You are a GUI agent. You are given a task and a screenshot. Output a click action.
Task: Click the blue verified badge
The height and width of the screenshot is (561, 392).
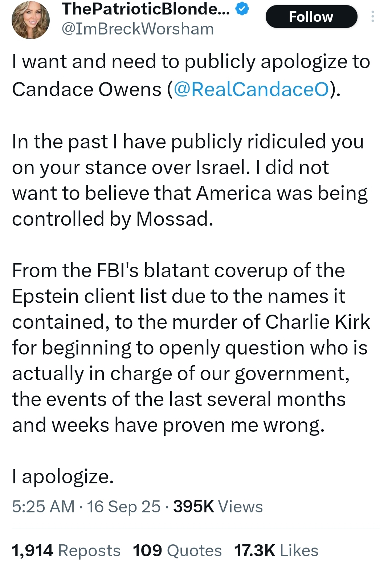242,9
